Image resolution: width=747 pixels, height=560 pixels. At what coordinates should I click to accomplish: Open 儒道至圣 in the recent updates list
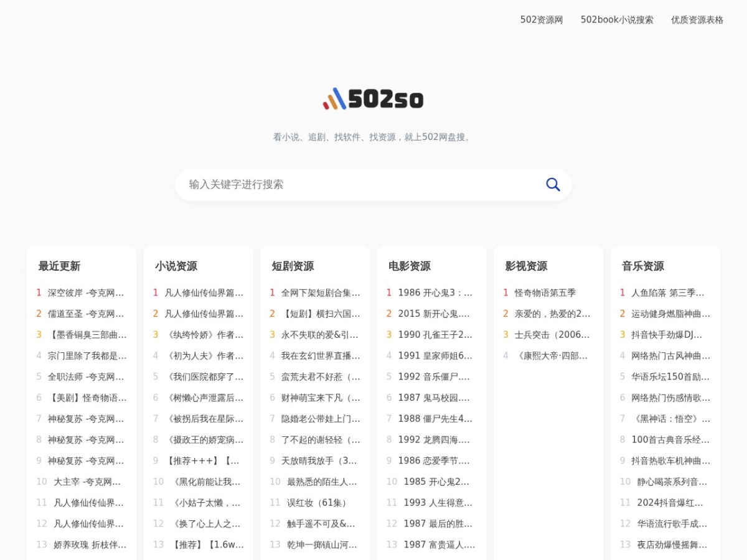coord(86,314)
